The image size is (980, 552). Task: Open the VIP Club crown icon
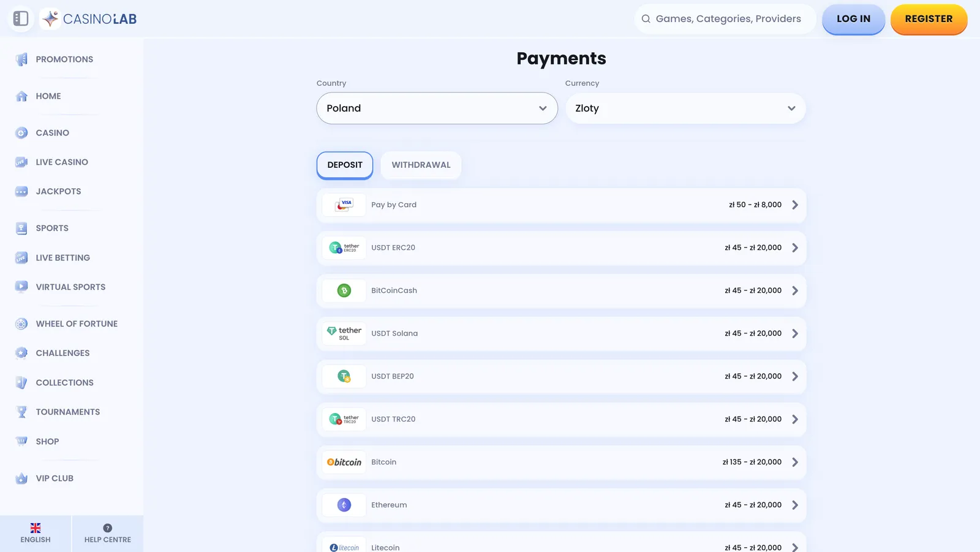pos(21,478)
